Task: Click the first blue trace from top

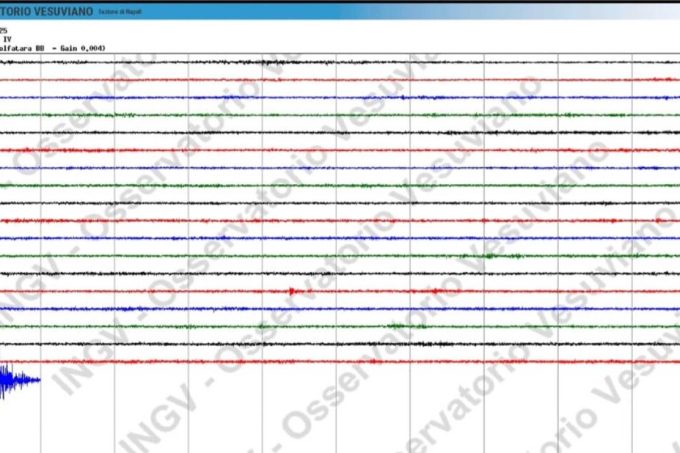Action: tap(340, 97)
